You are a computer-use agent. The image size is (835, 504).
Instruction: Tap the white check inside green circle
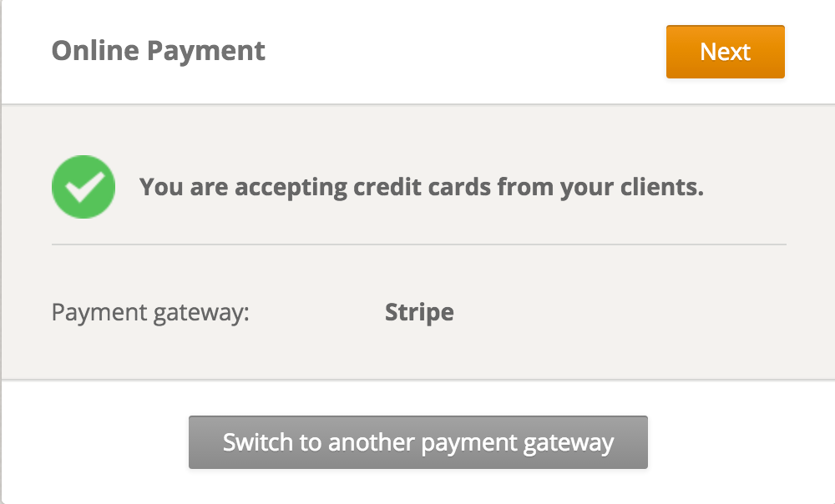84,187
